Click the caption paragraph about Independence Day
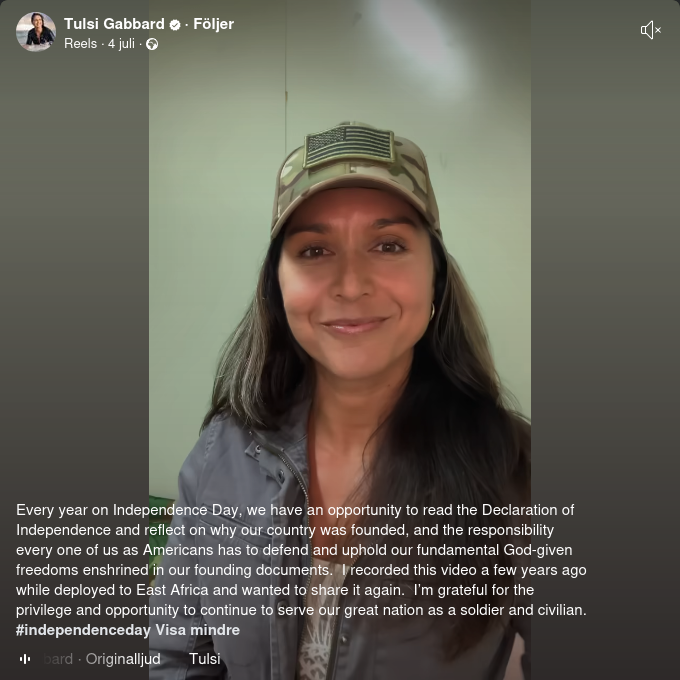680x680 pixels. click(301, 560)
